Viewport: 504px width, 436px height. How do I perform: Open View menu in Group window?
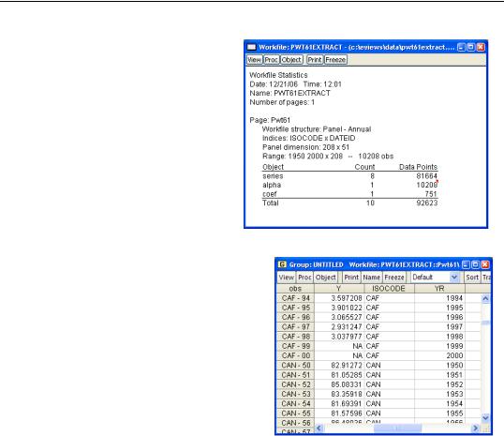point(286,278)
